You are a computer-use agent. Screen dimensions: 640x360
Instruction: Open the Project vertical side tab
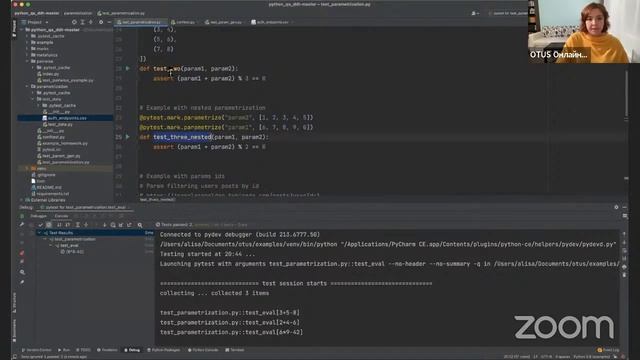pos(15,29)
